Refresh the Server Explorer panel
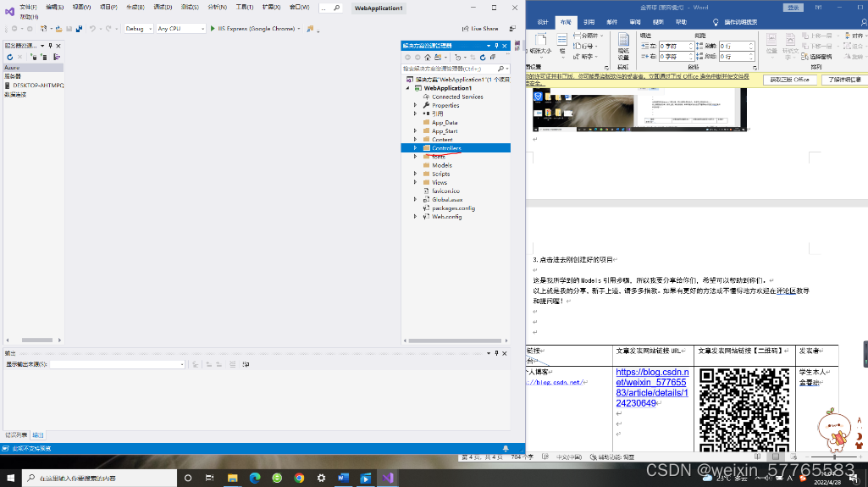 click(10, 57)
